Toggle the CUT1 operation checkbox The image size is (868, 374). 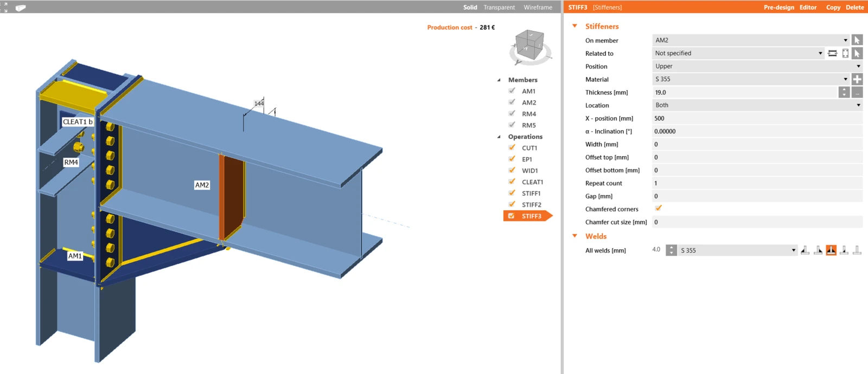[x=512, y=147]
